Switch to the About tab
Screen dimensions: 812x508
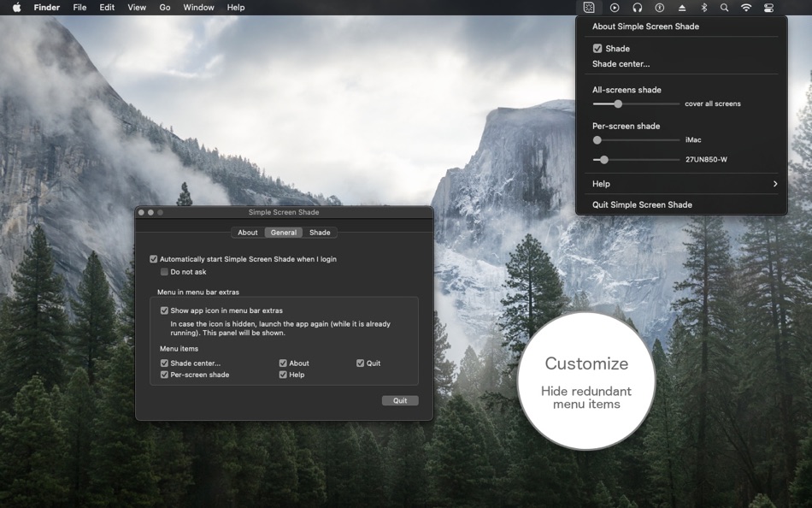click(x=248, y=233)
